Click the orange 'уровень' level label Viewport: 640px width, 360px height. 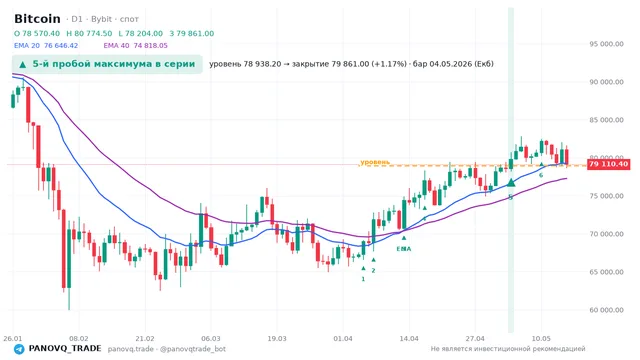pos(375,162)
